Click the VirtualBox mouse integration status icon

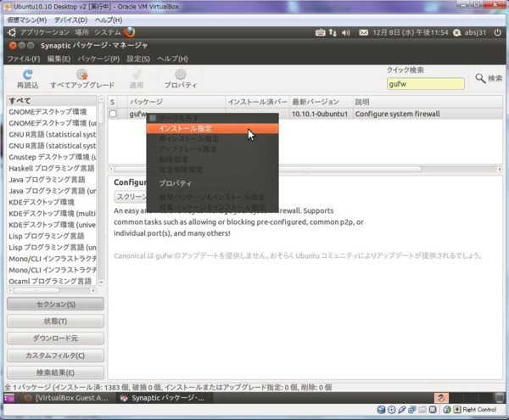pos(447,410)
